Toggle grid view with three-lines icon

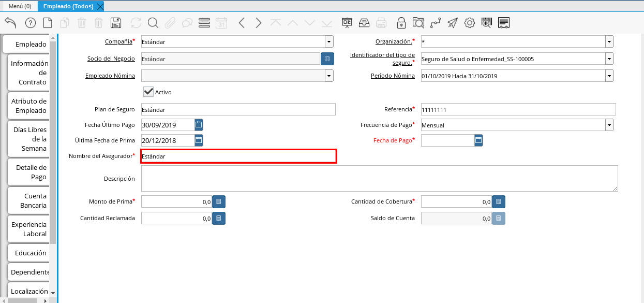[x=204, y=23]
